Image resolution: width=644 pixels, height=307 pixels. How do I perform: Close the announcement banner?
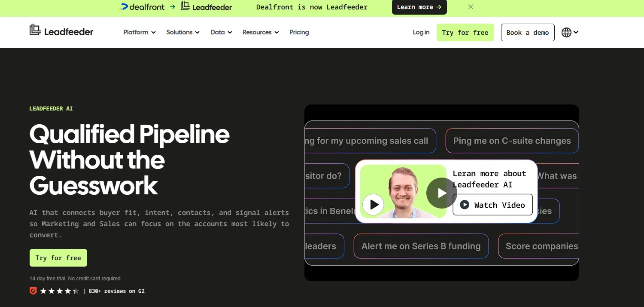pos(471,7)
